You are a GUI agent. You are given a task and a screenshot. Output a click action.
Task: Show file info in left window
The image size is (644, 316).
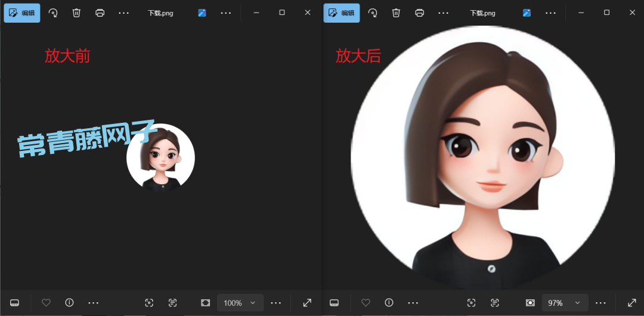point(69,303)
